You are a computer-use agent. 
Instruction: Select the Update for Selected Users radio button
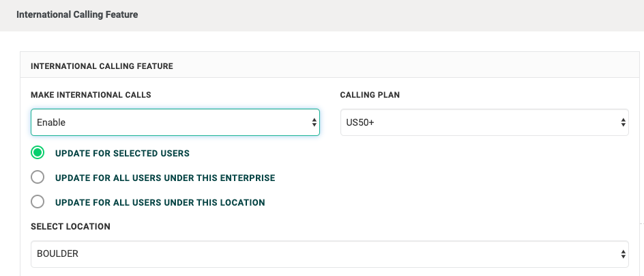38,152
